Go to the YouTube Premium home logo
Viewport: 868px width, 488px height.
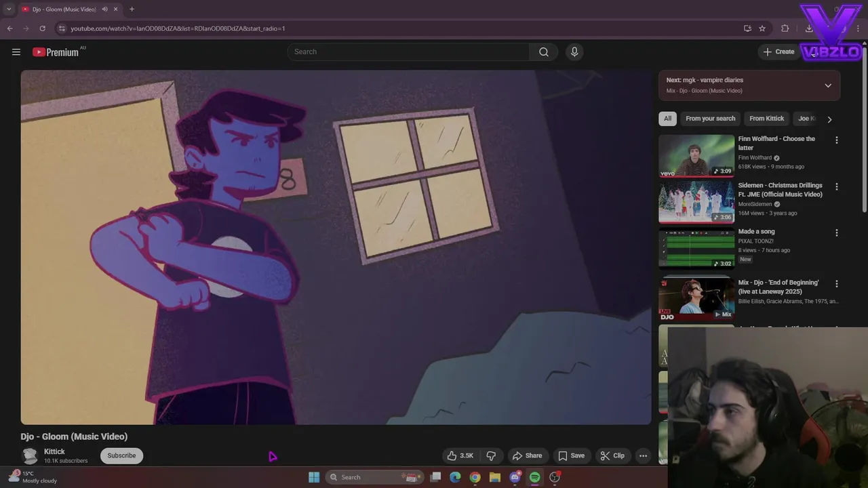(56, 52)
